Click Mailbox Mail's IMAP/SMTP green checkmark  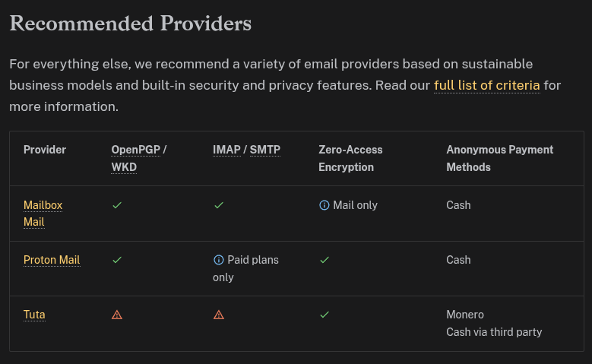coord(219,205)
